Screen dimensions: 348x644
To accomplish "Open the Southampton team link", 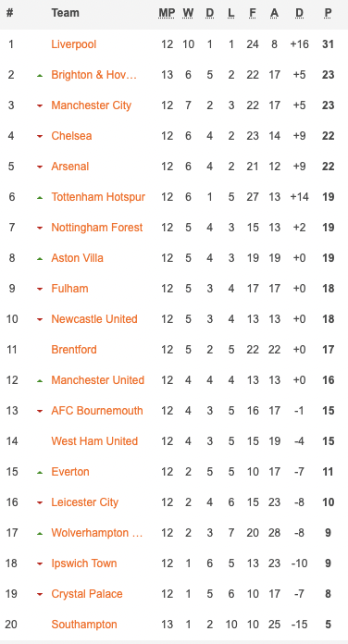I will point(84,625).
